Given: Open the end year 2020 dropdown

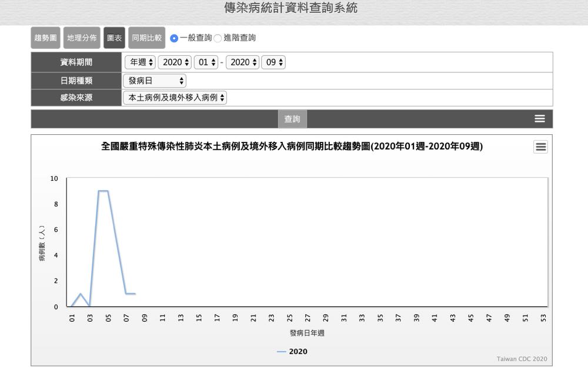Looking at the screenshot, I should [x=242, y=62].
